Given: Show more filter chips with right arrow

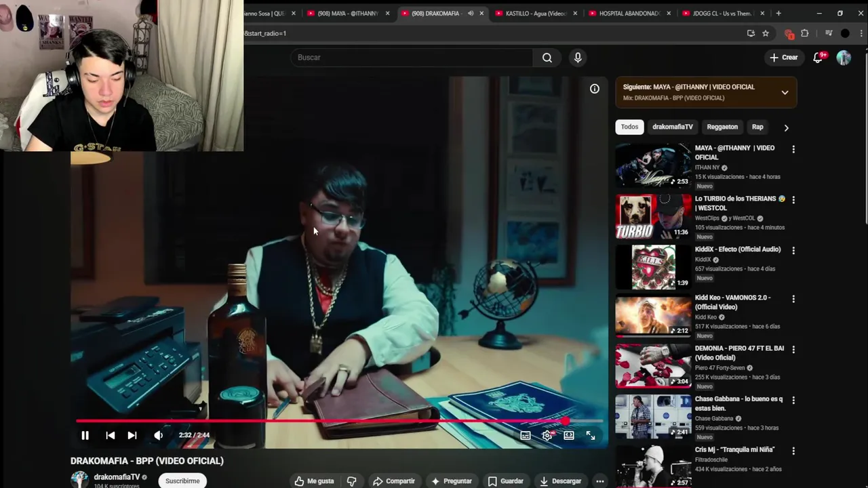Looking at the screenshot, I should pyautogui.click(x=786, y=127).
